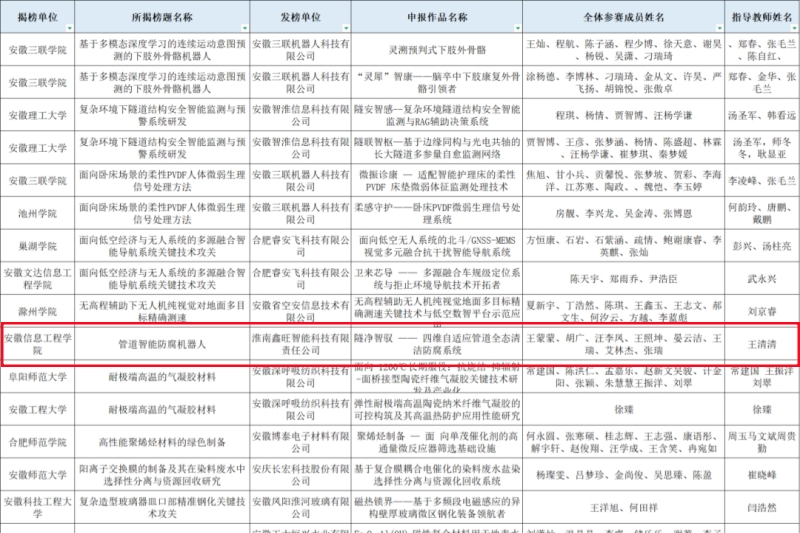This screenshot has height=533, width=800.
Task: Click the project cell starting with 弹性耐极端高温陶瓷
Action: [437, 409]
